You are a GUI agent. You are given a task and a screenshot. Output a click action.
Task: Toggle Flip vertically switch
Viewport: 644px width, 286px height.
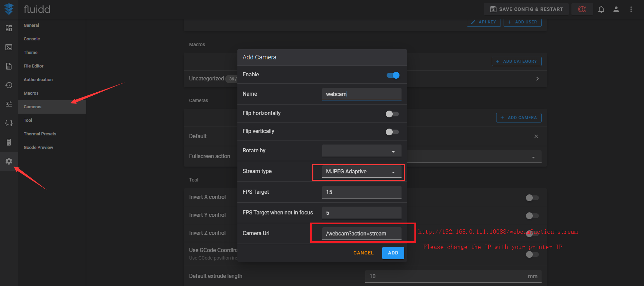click(x=392, y=132)
